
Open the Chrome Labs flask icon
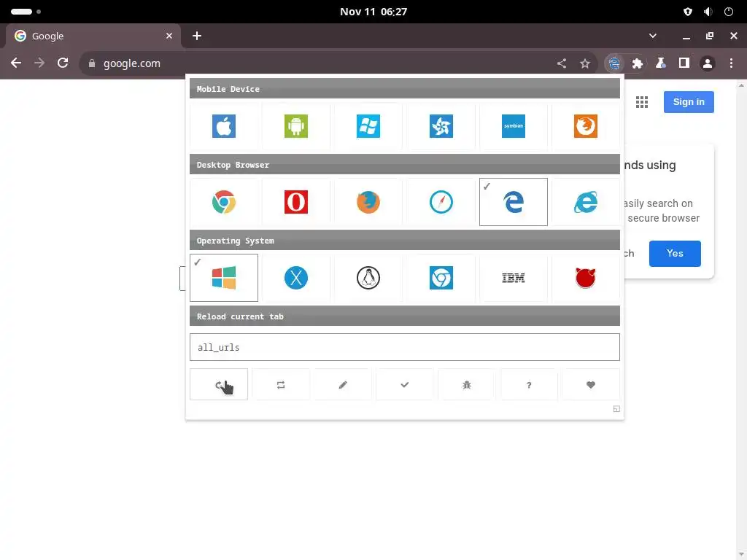point(661,63)
